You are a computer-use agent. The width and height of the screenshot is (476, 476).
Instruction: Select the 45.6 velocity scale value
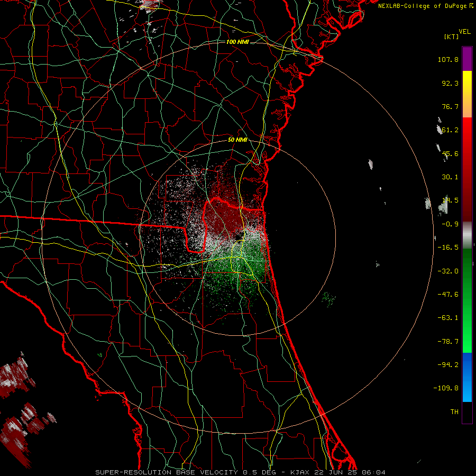[x=450, y=153]
